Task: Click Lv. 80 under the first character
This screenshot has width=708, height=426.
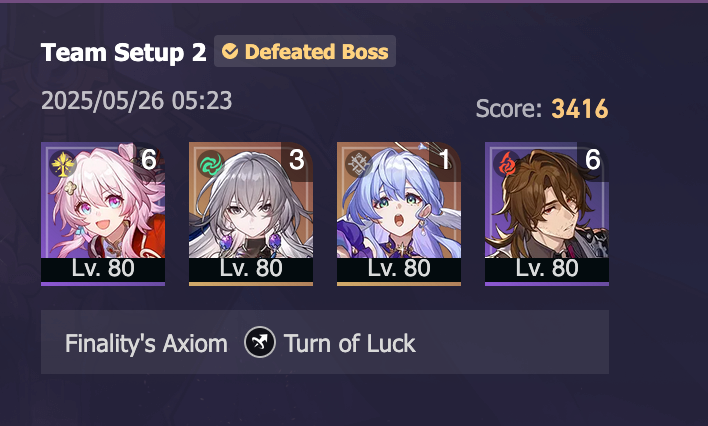Action: click(x=103, y=268)
